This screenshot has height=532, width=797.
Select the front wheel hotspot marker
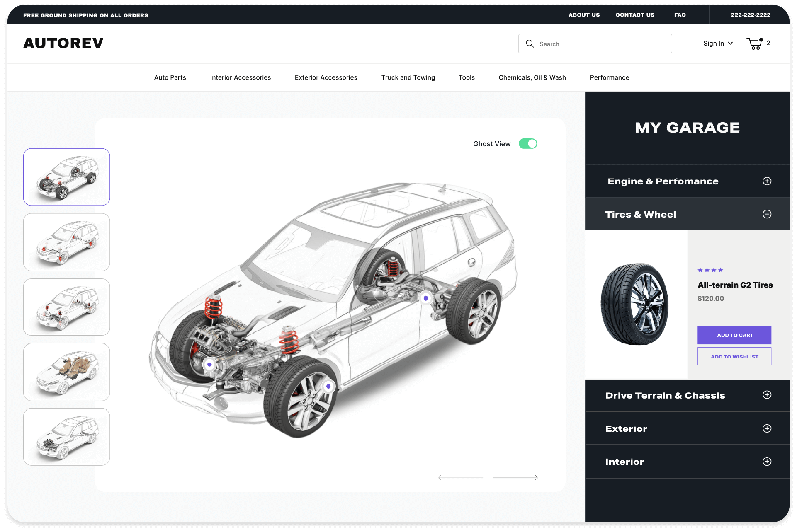coord(328,386)
